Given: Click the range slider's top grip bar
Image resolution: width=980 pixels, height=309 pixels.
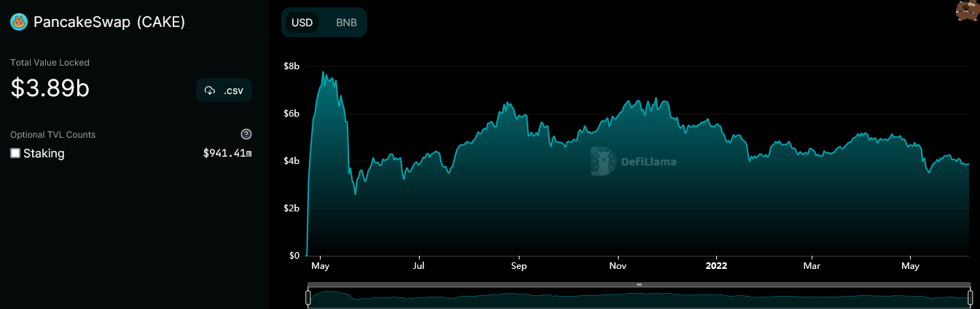Looking at the screenshot, I should (x=639, y=284).
